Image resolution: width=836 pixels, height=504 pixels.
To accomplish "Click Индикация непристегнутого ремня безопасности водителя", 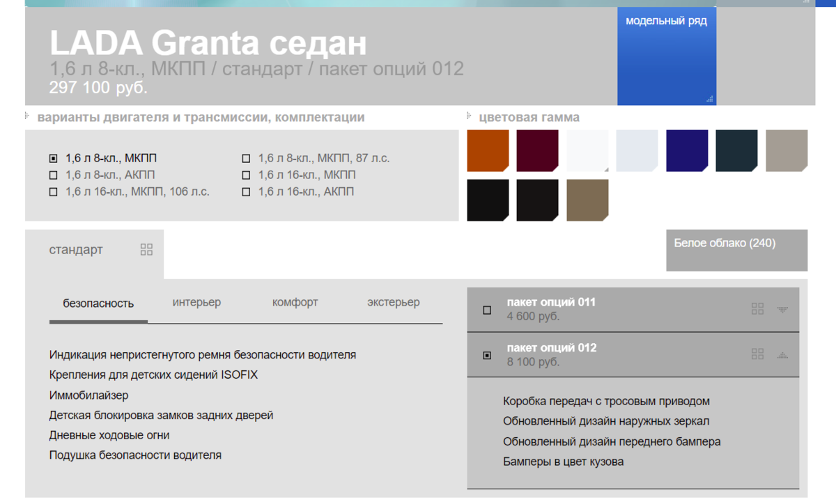I will [203, 355].
